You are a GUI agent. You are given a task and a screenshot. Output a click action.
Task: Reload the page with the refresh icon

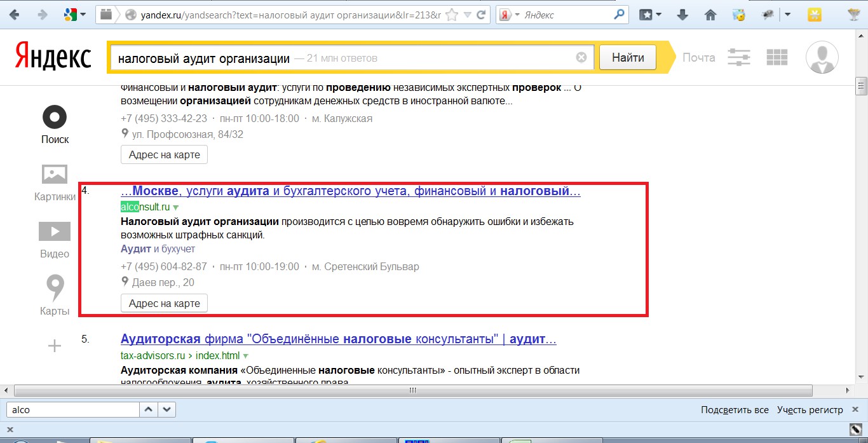click(482, 15)
